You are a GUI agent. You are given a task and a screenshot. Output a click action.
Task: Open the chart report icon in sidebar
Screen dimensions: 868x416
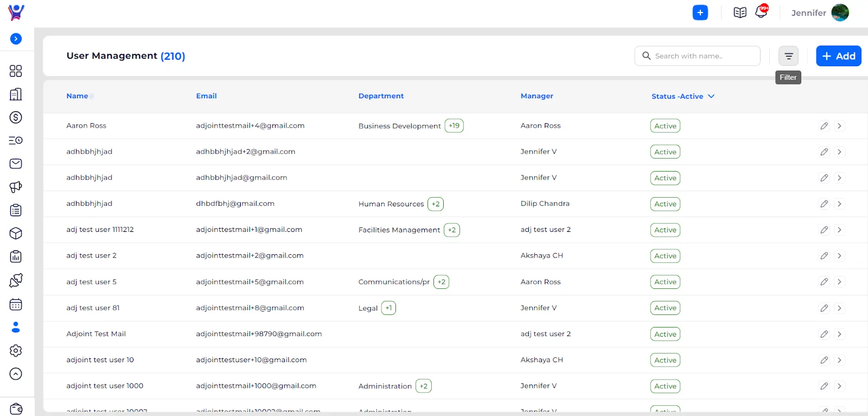click(16, 256)
